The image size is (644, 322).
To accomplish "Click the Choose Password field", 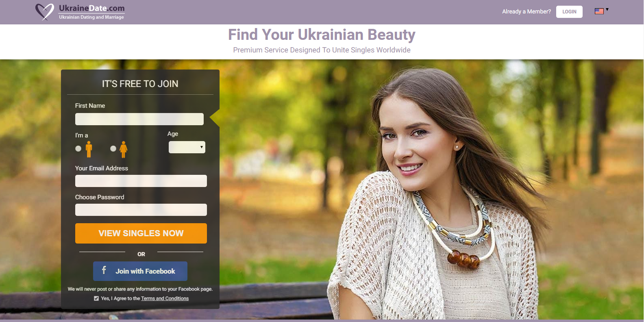I will pos(141,210).
